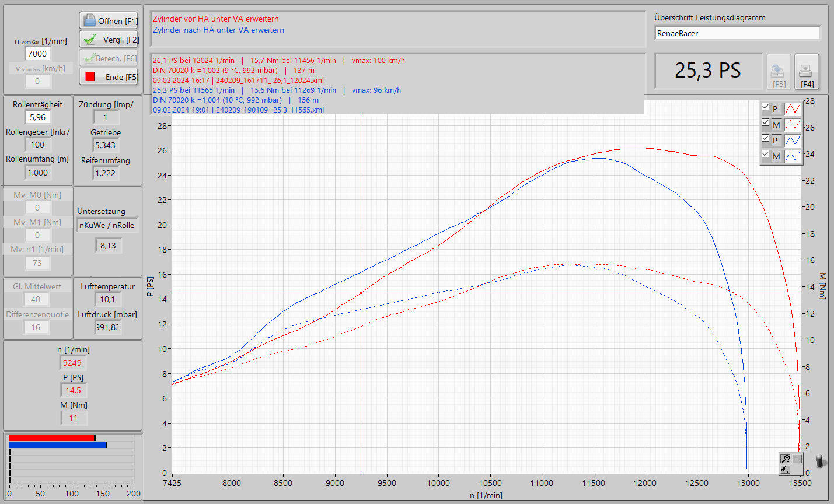Click the print button labeled F4

click(806, 72)
